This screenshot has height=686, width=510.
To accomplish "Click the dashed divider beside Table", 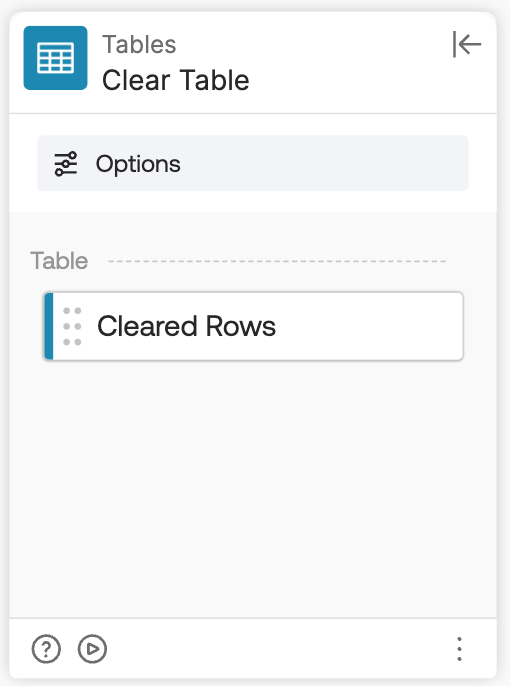I will click(x=277, y=261).
